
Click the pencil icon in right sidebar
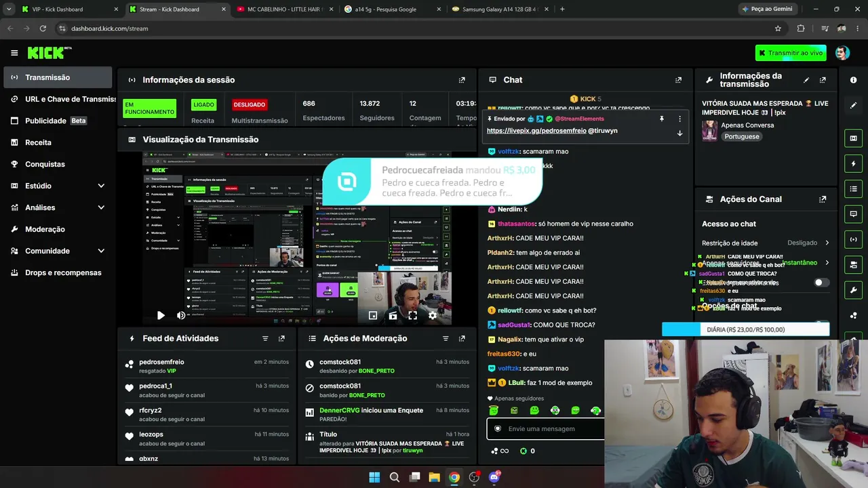click(x=853, y=106)
